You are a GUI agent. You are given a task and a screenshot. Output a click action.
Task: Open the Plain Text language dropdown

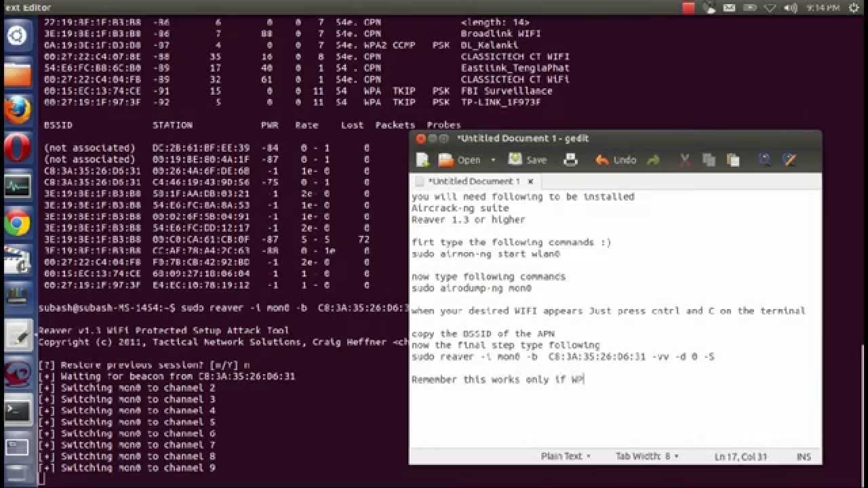(x=565, y=456)
